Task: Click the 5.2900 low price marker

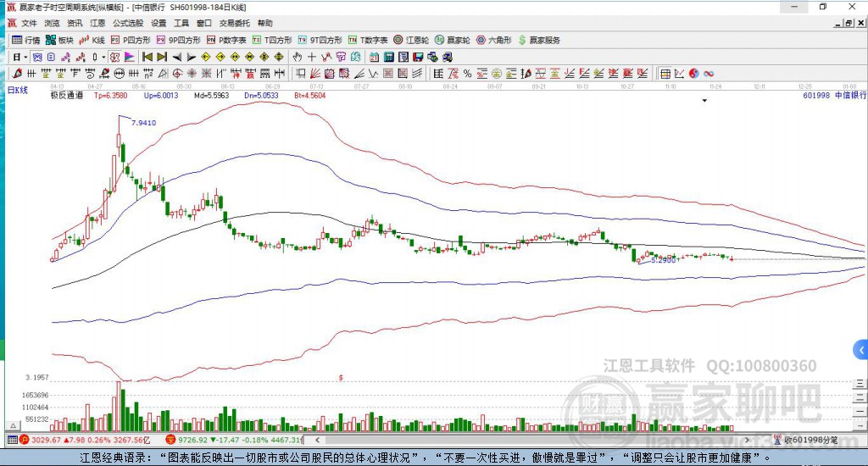Action: (x=663, y=259)
